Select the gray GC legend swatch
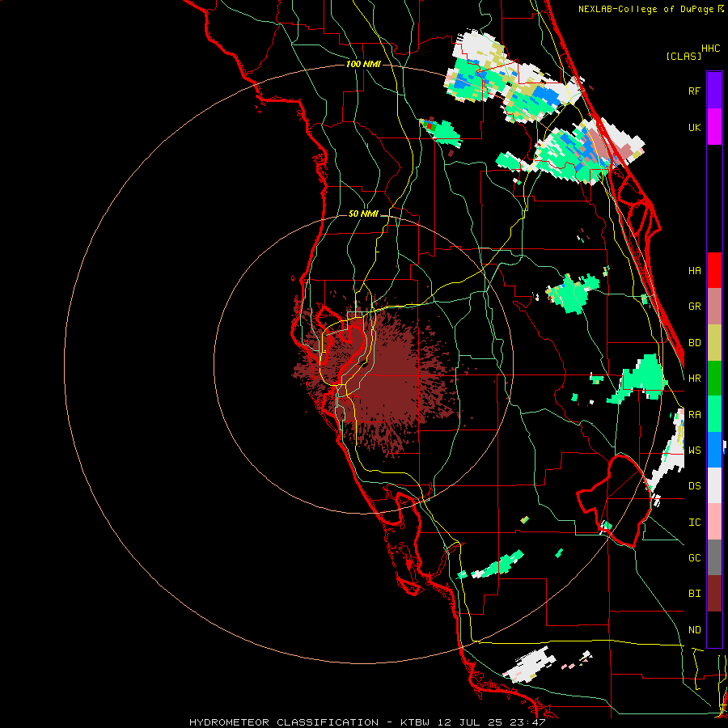The height and width of the screenshot is (728, 728). (x=714, y=557)
